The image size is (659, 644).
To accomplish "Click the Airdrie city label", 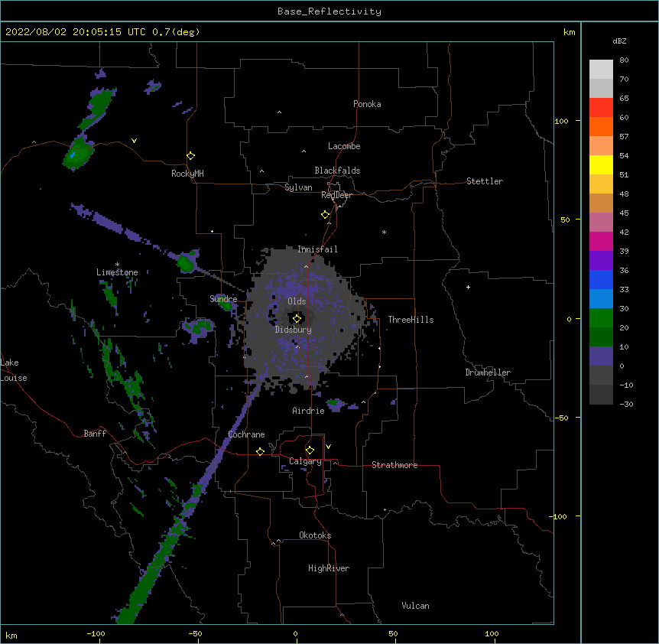I will coord(309,411).
